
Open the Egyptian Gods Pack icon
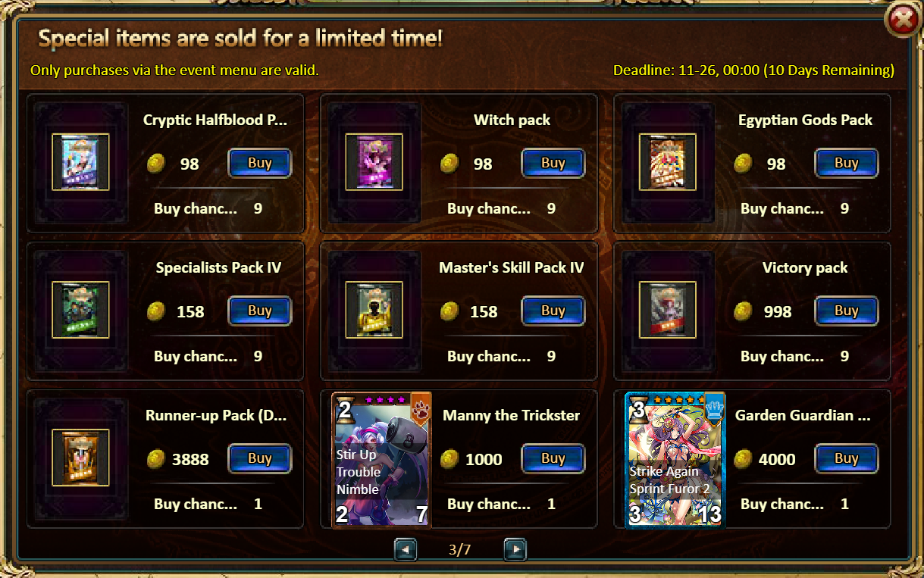point(667,162)
